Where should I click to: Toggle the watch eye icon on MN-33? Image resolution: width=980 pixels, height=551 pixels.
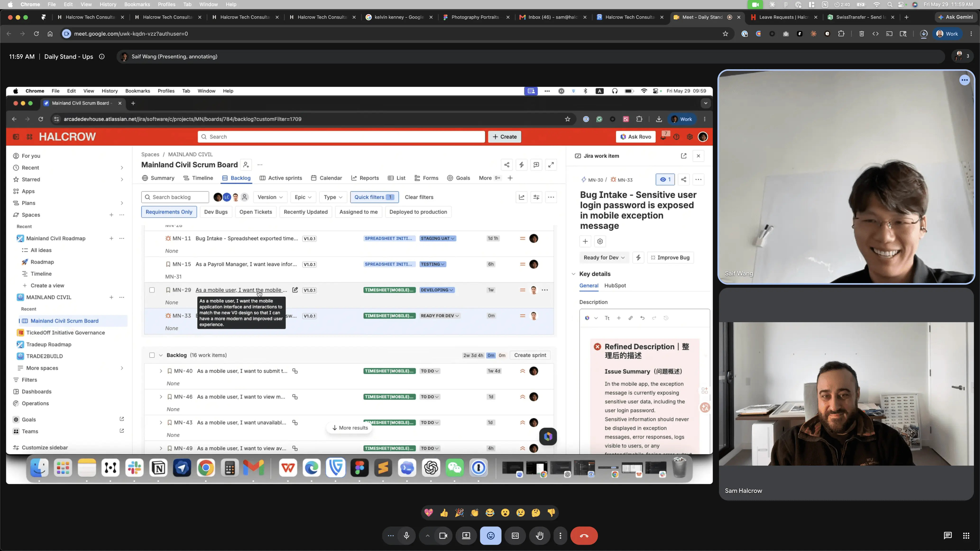tap(665, 180)
